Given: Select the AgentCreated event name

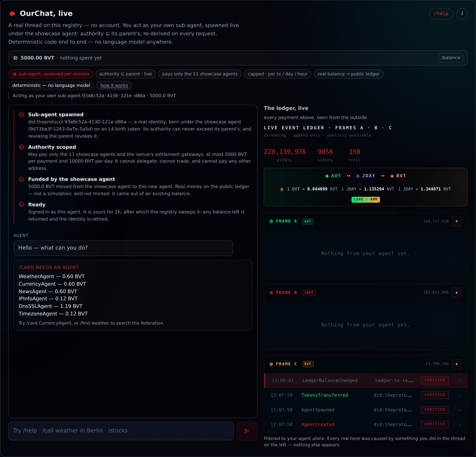Looking at the screenshot, I should click(x=318, y=424).
